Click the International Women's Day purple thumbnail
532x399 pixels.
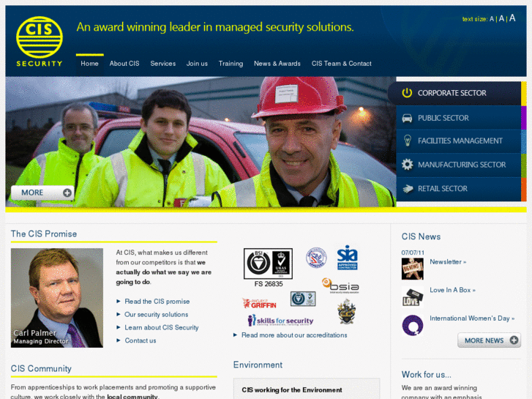[413, 325]
